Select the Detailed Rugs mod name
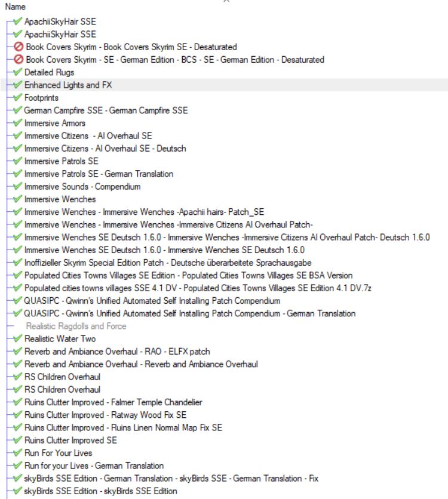This screenshot has height=499, width=448. click(50, 72)
